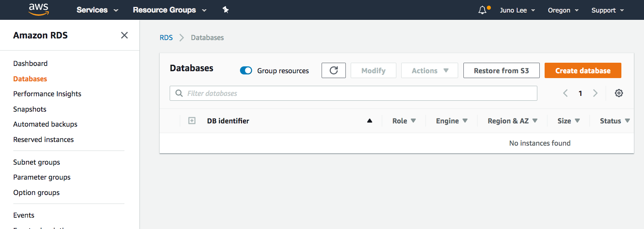This screenshot has height=229, width=644.
Task: Open table preferences gear icon
Action: point(619,93)
